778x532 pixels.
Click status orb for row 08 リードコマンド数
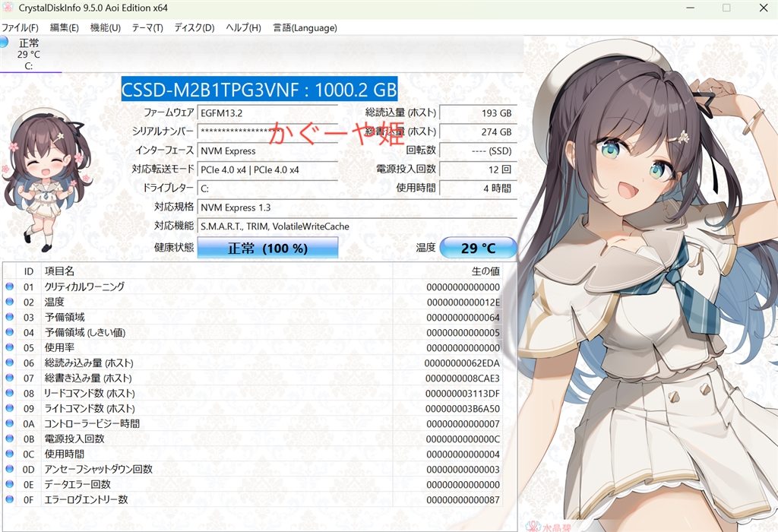[x=9, y=393]
